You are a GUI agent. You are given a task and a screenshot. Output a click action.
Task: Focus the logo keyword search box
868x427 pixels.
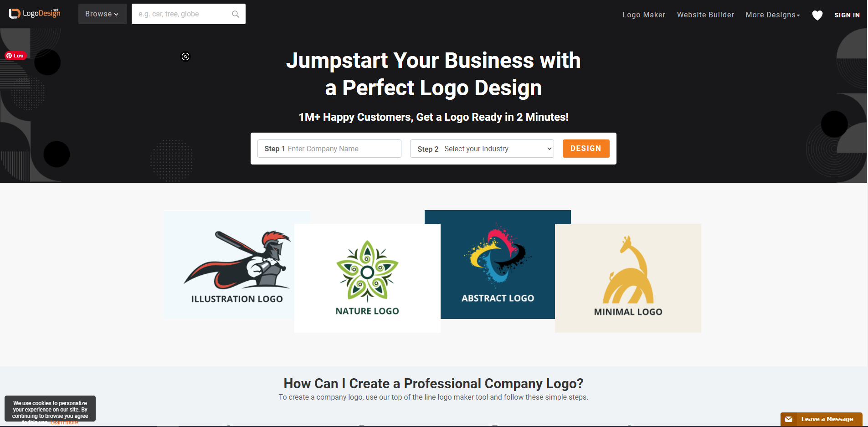click(x=189, y=14)
